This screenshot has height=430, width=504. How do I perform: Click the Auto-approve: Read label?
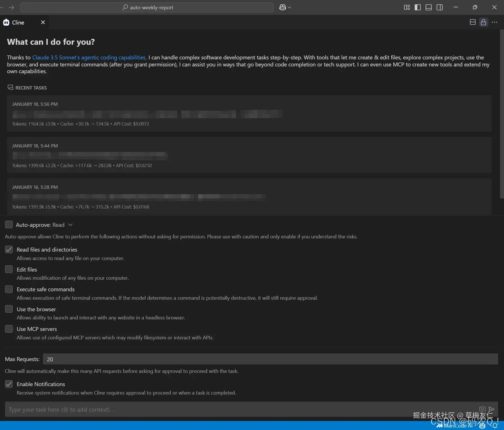(x=40, y=225)
